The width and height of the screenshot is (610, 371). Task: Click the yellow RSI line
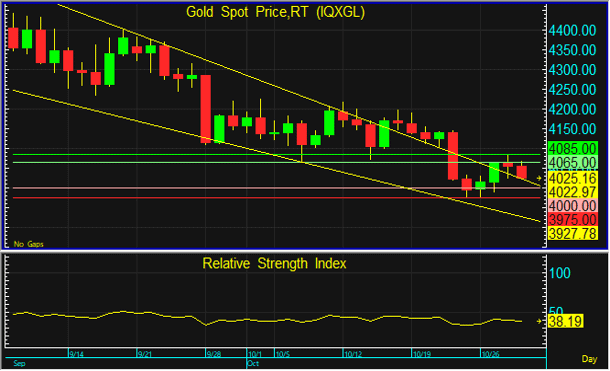(268, 321)
